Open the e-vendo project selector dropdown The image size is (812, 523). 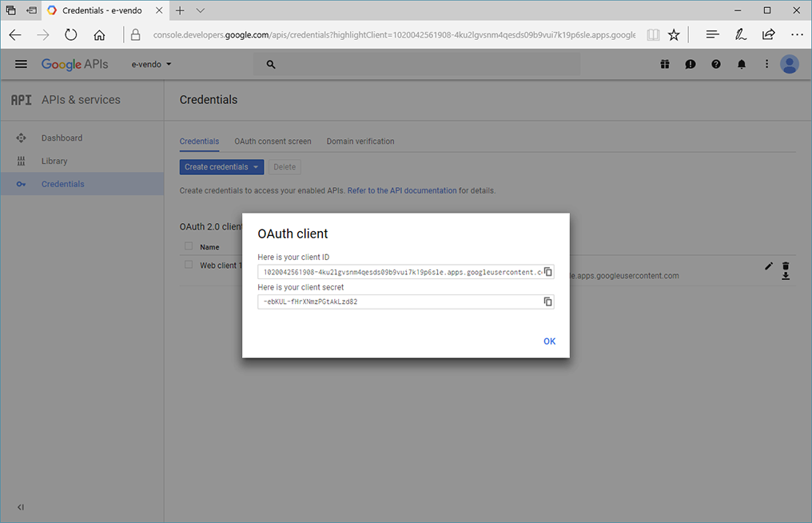(151, 64)
